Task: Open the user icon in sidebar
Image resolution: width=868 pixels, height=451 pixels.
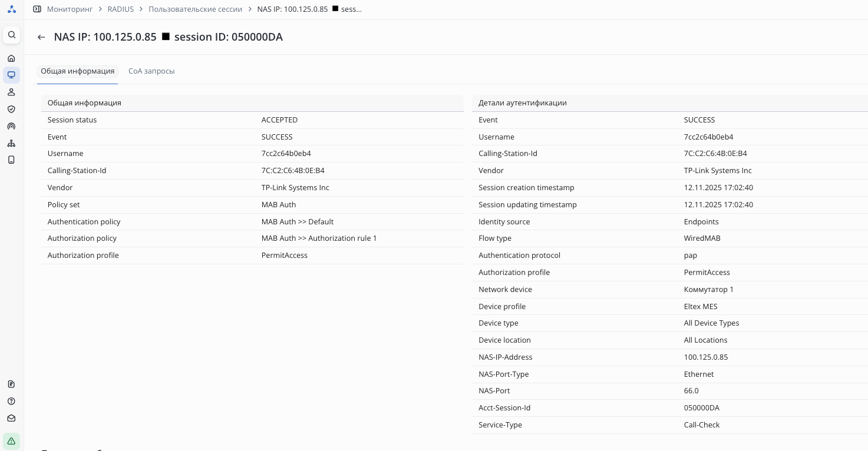Action: pos(11,92)
